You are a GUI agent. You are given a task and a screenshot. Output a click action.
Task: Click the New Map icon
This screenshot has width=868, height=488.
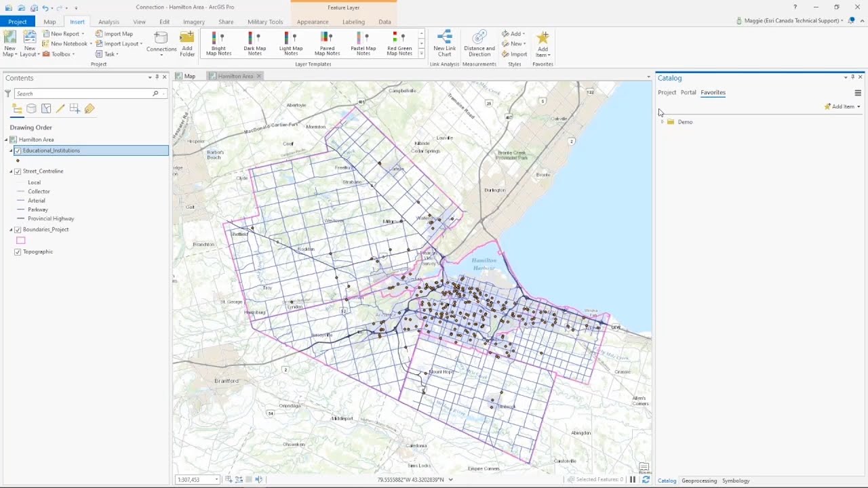coord(9,38)
